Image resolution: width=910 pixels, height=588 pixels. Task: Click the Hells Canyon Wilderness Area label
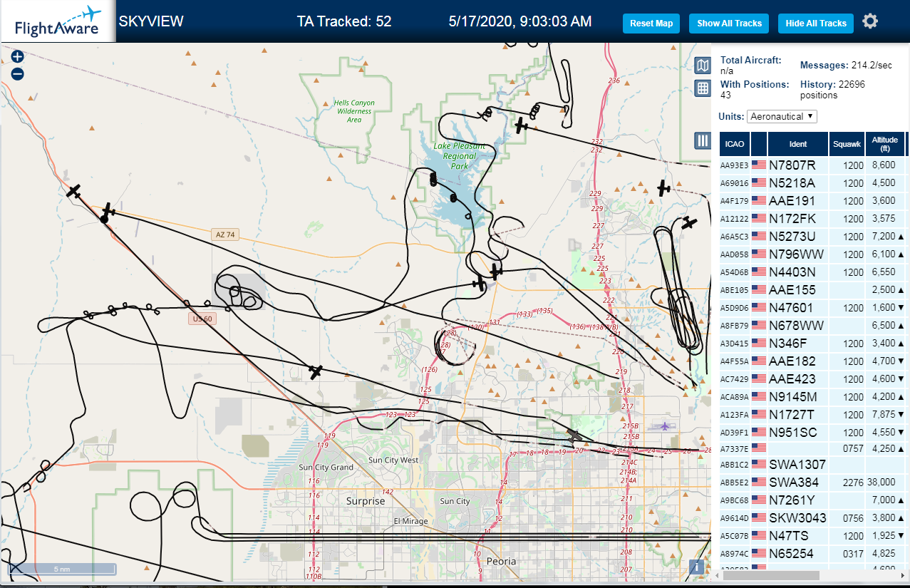[354, 111]
